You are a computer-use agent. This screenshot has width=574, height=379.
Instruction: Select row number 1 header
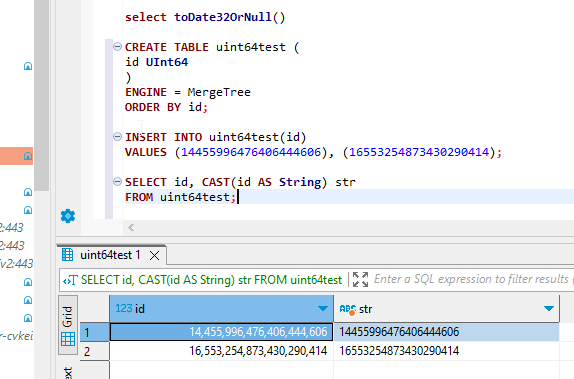point(94,332)
